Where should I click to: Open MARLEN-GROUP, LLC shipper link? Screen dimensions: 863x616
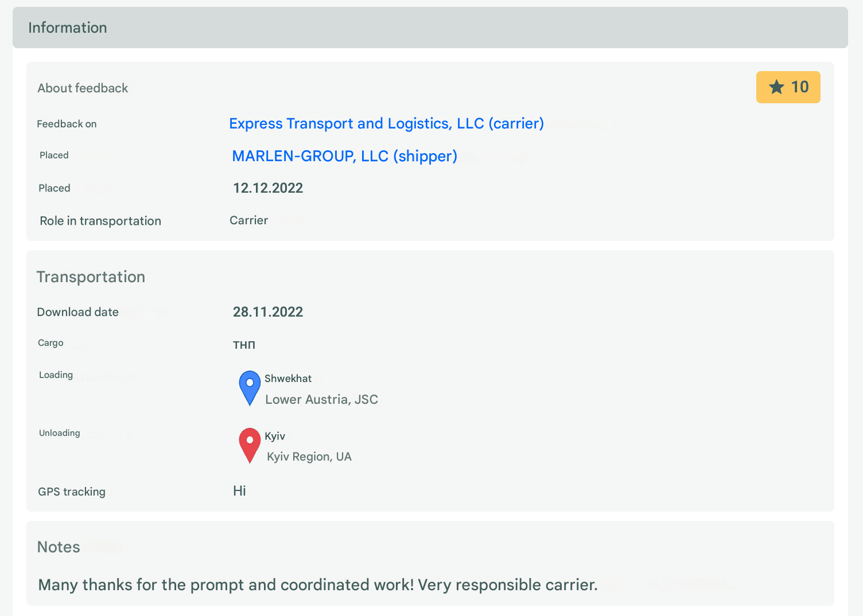[344, 156]
